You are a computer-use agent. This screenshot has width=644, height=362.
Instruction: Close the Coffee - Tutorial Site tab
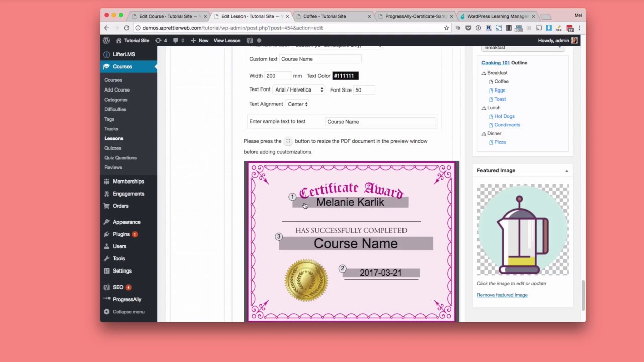click(369, 16)
